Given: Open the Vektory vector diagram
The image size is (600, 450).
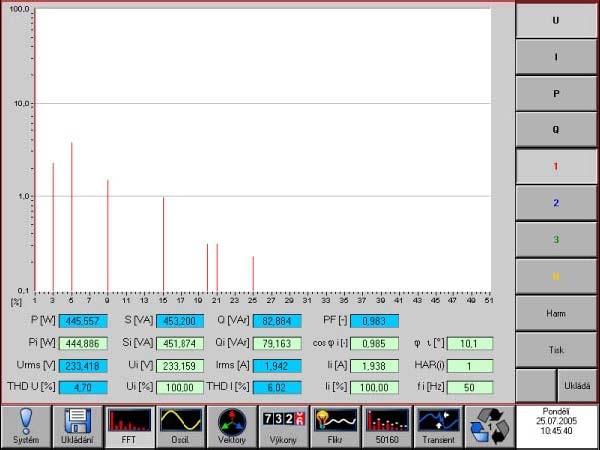Looking at the screenshot, I should tap(232, 427).
